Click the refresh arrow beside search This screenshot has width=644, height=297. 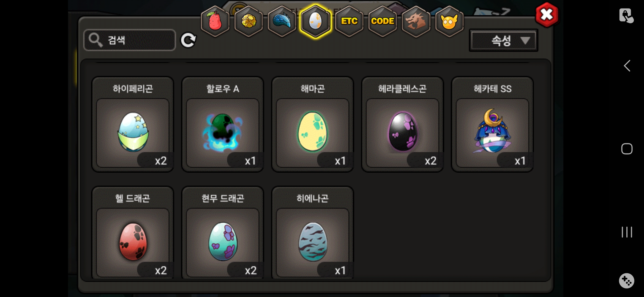click(x=188, y=40)
